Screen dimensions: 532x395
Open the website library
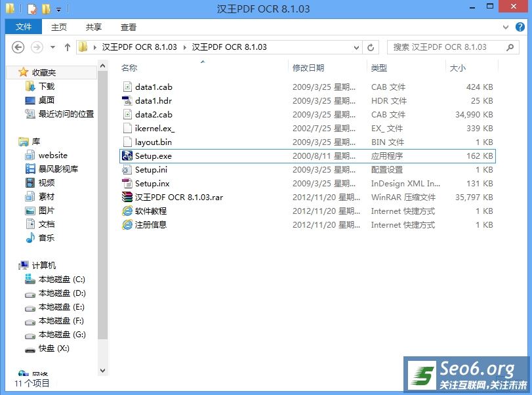53,156
